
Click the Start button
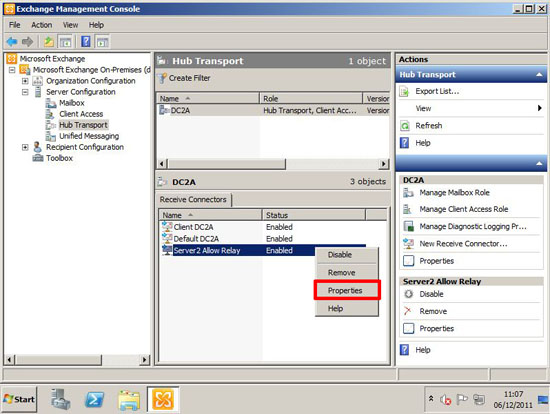click(19, 399)
